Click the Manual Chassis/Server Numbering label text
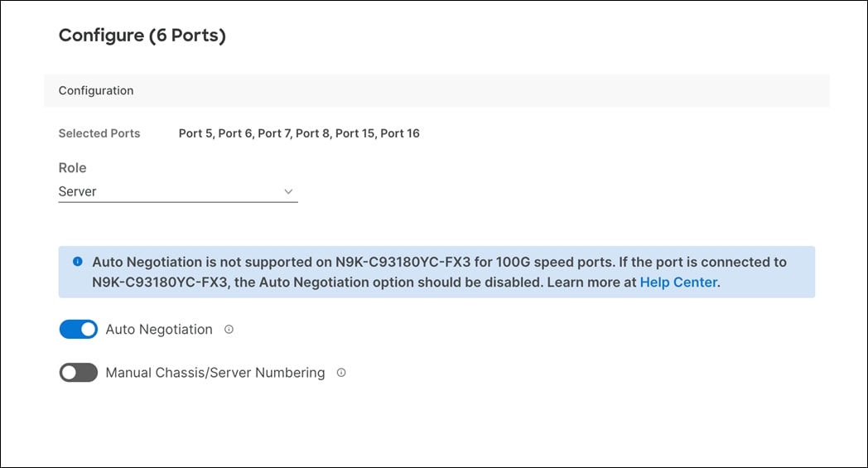This screenshot has height=468, width=868. tap(215, 373)
